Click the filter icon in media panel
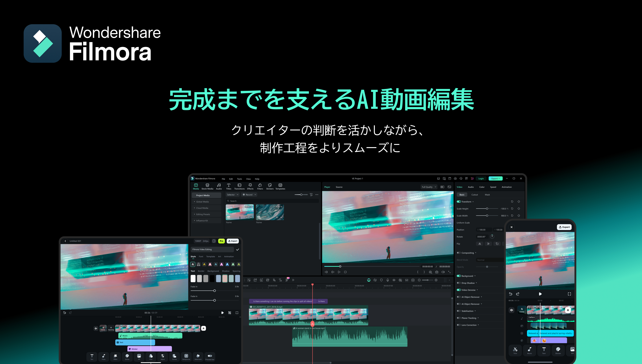The height and width of the screenshot is (364, 642). pyautogui.click(x=311, y=194)
